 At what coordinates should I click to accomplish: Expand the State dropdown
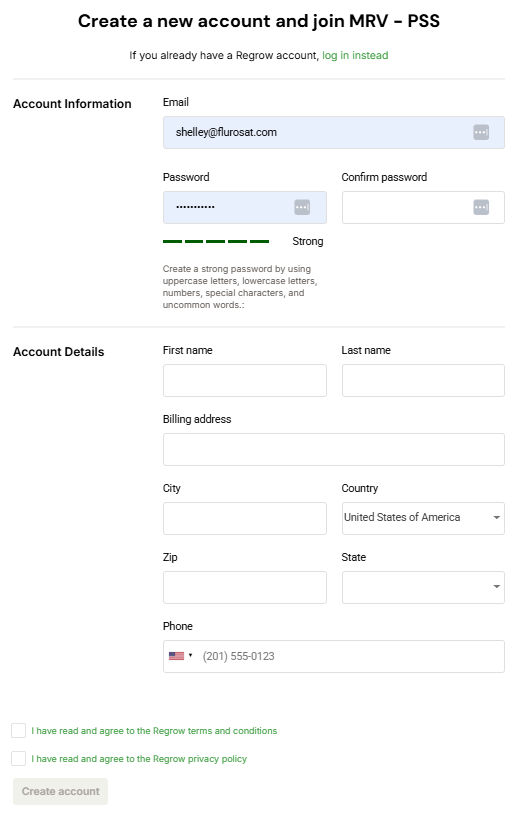(423, 587)
